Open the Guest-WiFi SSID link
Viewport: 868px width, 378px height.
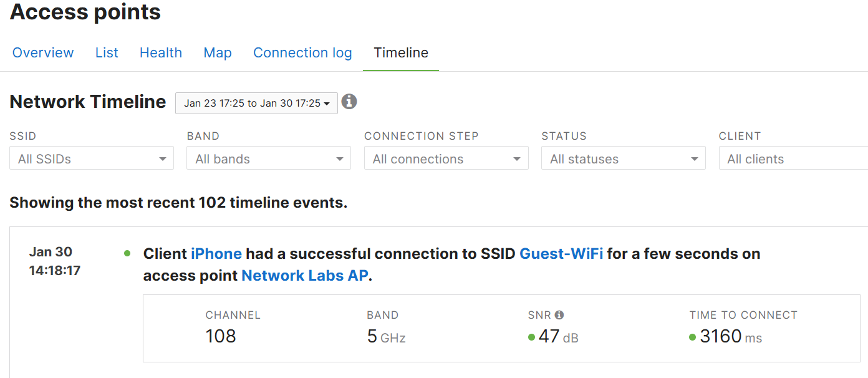tap(561, 254)
